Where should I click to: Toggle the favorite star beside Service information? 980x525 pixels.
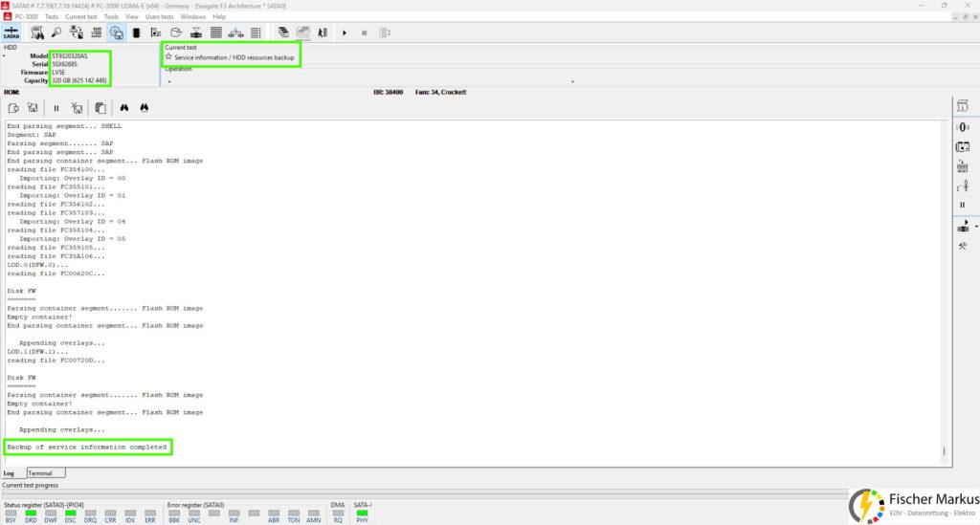click(x=168, y=56)
